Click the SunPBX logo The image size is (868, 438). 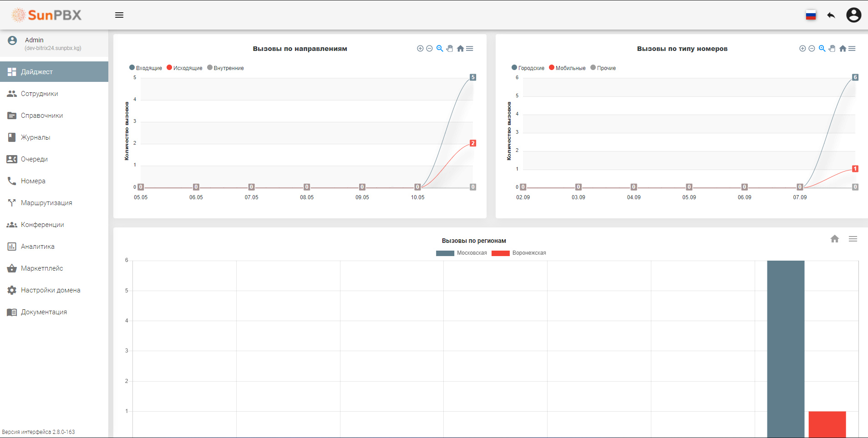point(46,15)
